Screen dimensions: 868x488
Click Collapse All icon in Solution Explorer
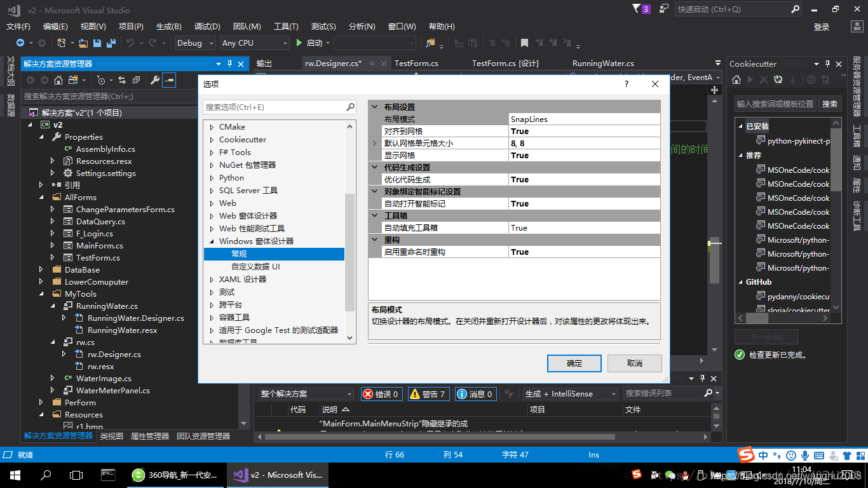136,80
